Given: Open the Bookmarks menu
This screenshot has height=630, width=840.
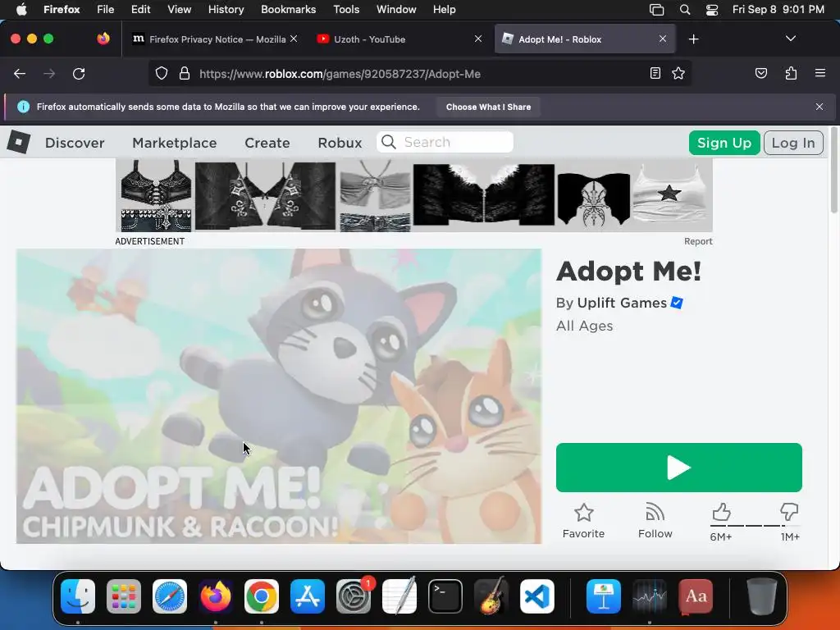Looking at the screenshot, I should (x=288, y=9).
